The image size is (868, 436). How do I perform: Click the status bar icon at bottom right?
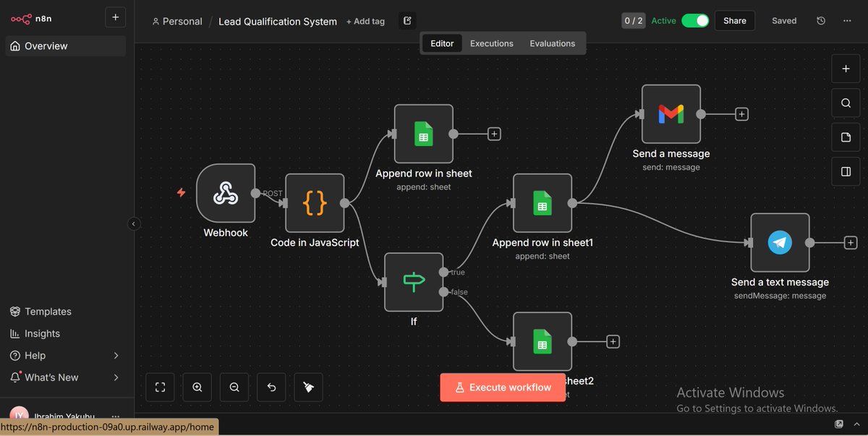click(839, 424)
